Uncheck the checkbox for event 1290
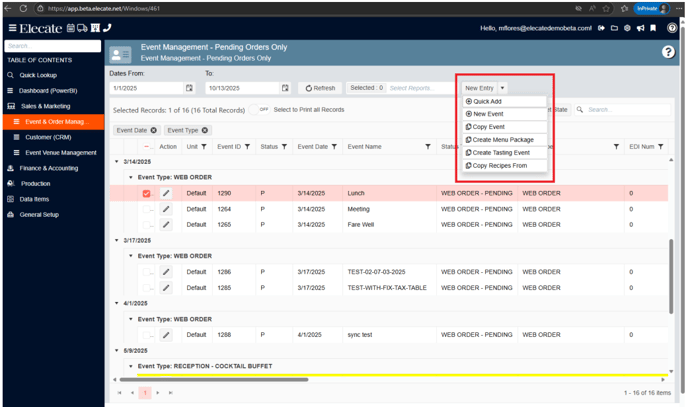Viewport: 688px width, 407px height. (147, 193)
